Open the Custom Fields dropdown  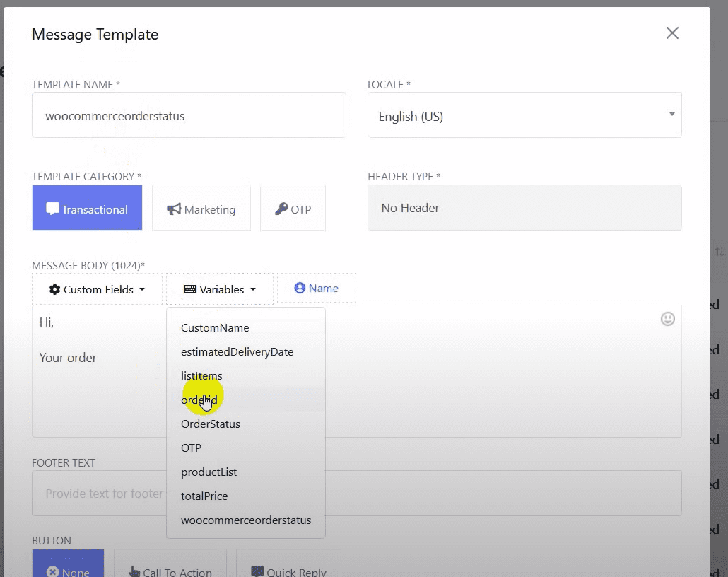click(x=97, y=289)
